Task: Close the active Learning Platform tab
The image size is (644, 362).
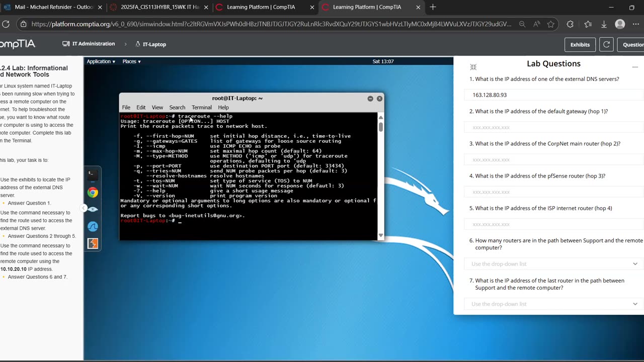Action: (418, 7)
